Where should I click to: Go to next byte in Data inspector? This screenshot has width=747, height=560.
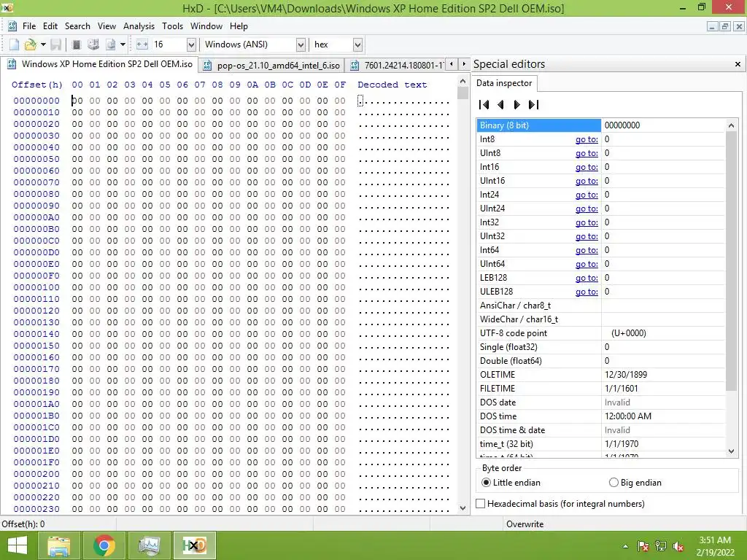point(517,105)
